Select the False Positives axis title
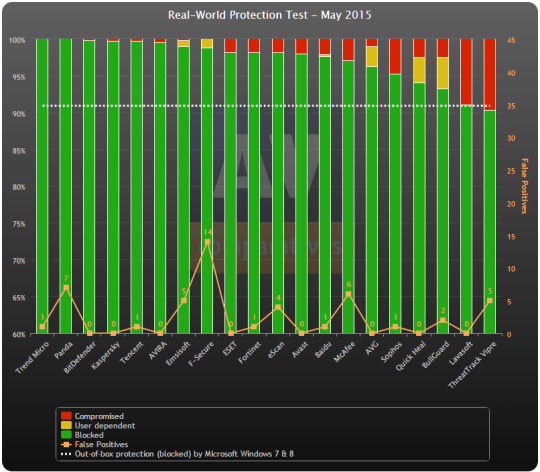Viewport: 540px width, 472px height. point(524,186)
